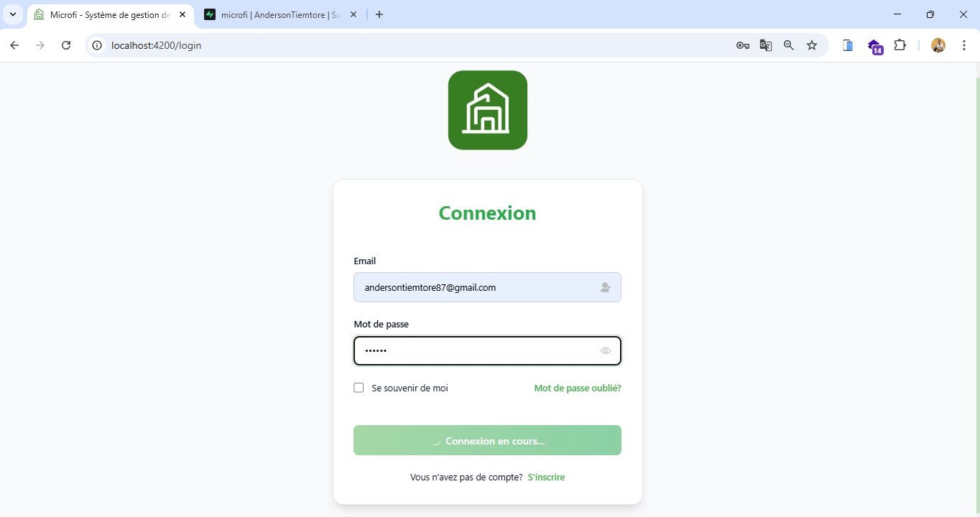980x517 pixels.
Task: Click the "Connexion en cours" button
Action: click(487, 440)
